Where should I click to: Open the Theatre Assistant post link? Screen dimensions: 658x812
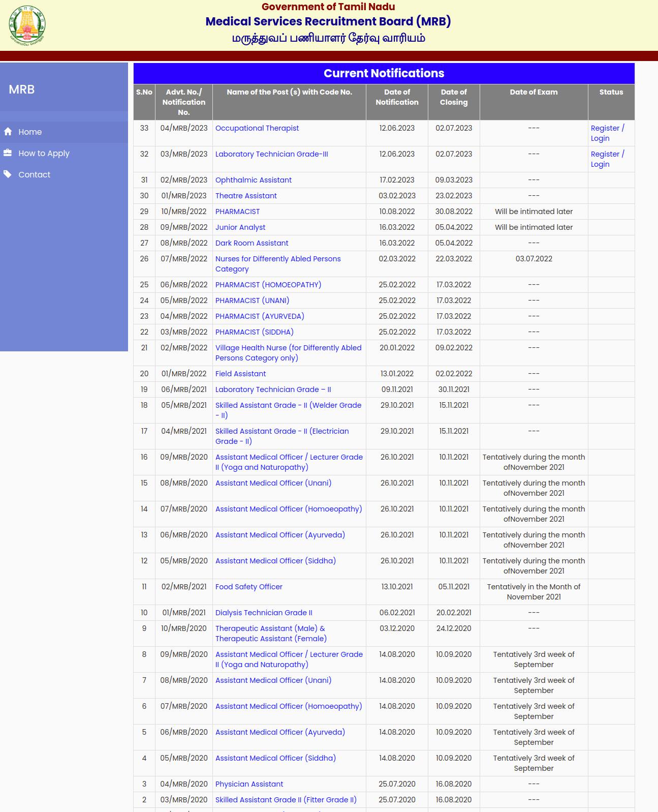tap(246, 196)
